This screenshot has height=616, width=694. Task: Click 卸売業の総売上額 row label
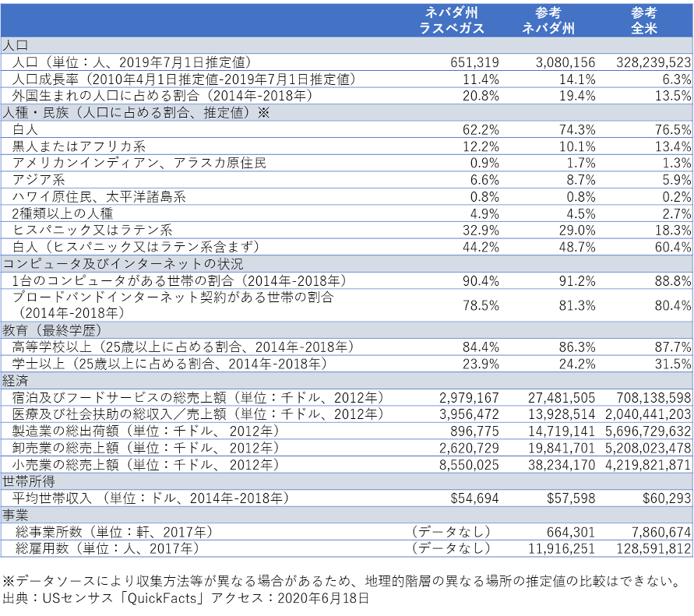pyautogui.click(x=146, y=447)
